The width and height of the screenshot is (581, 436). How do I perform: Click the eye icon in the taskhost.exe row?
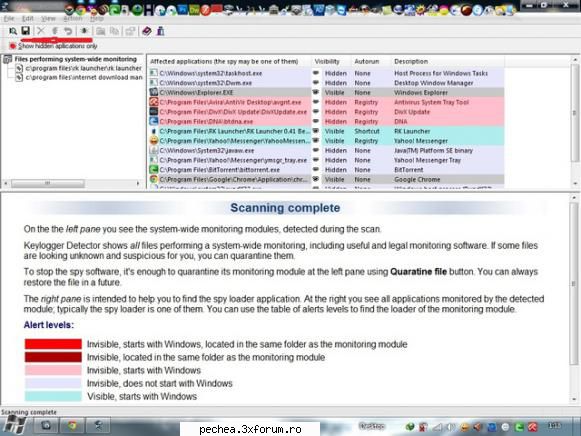click(316, 73)
